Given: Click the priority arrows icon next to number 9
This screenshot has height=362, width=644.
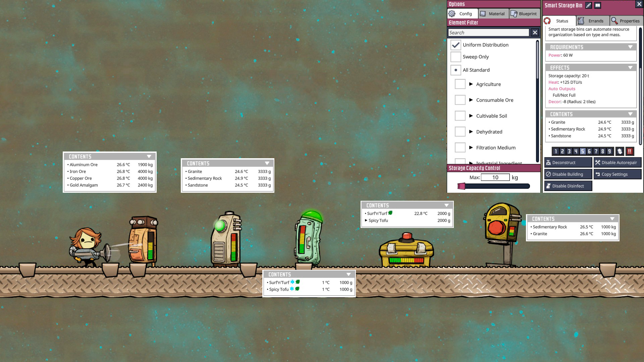Looking at the screenshot, I should 620,152.
